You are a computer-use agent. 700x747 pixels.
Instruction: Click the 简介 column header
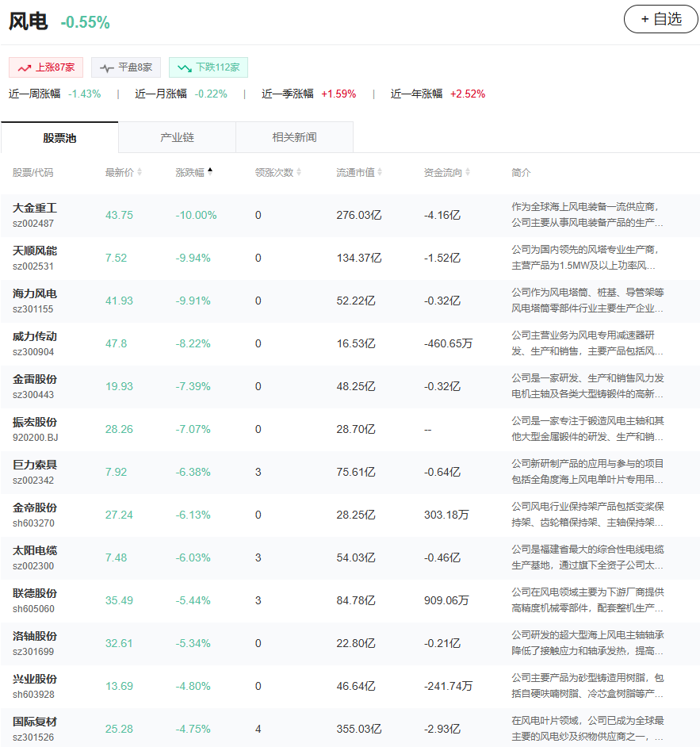pyautogui.click(x=521, y=172)
